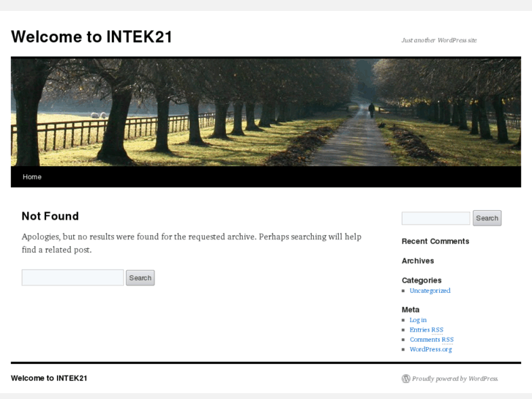
Task: Click the Categories widget heading
Action: [x=422, y=280]
